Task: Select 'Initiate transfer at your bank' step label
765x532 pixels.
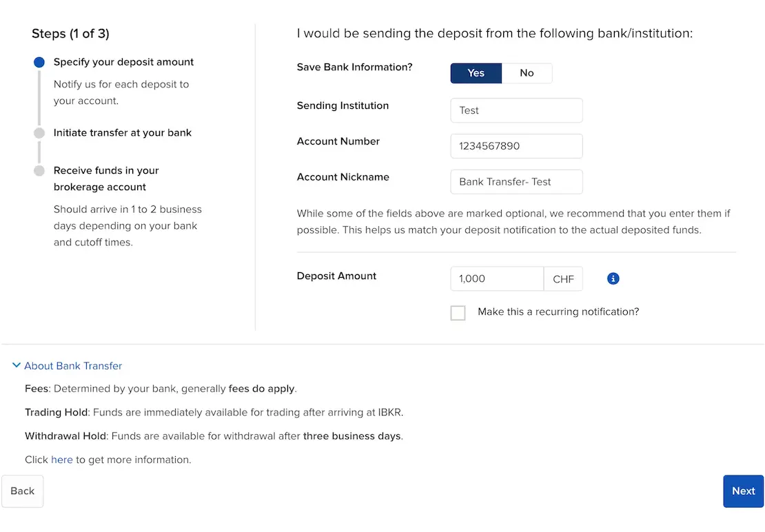Action: click(x=123, y=133)
